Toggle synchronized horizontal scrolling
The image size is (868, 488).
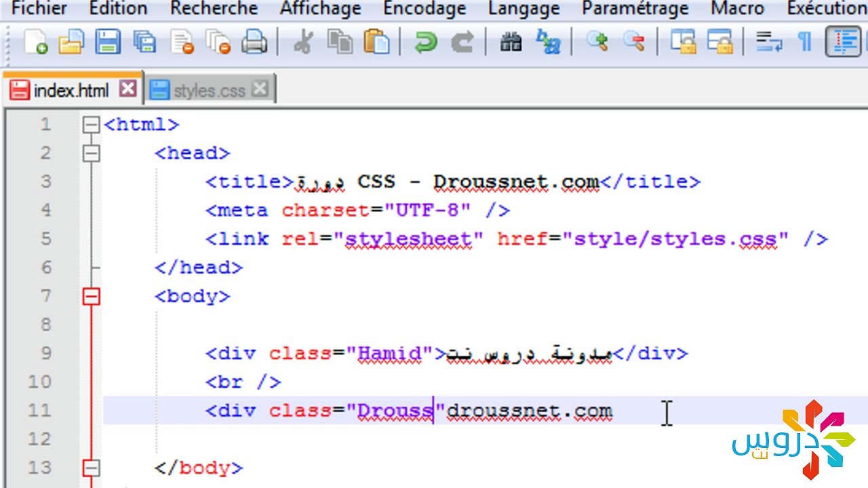(719, 42)
